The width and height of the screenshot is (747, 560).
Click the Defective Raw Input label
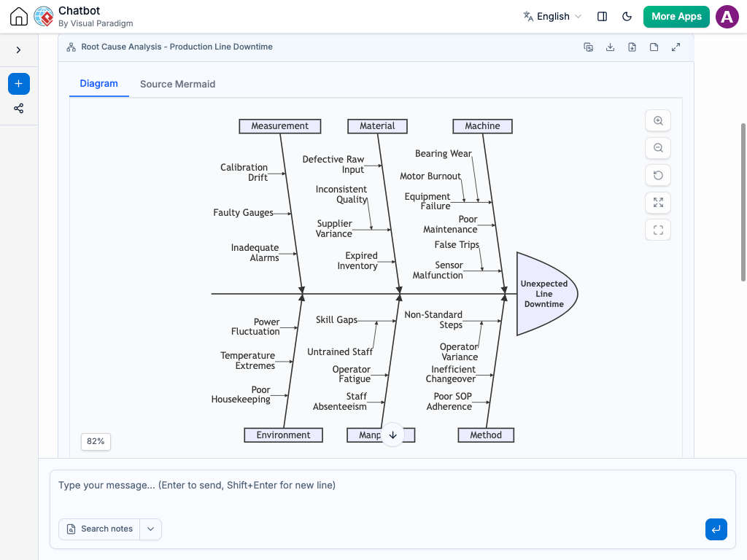[333, 165]
